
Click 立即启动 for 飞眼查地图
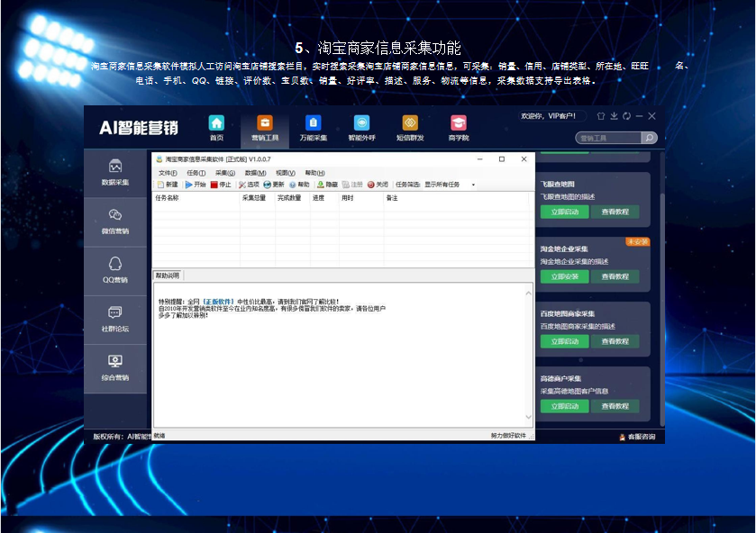[x=565, y=212]
